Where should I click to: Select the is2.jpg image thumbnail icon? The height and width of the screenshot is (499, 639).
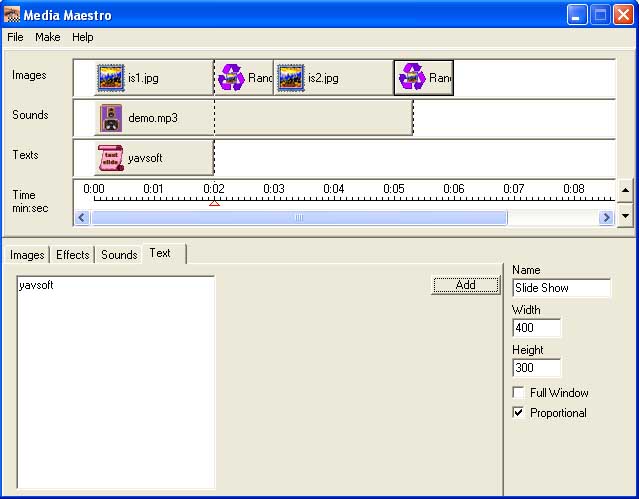[291, 77]
